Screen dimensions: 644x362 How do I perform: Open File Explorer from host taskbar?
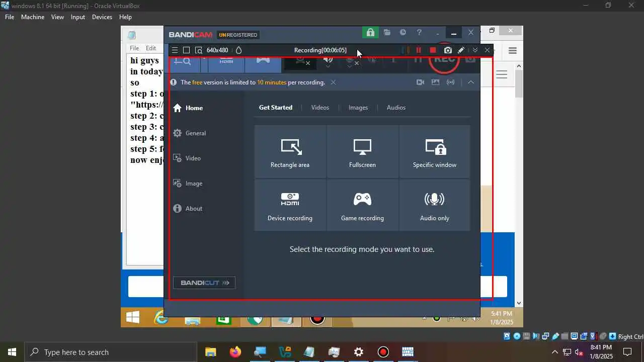pos(210,352)
